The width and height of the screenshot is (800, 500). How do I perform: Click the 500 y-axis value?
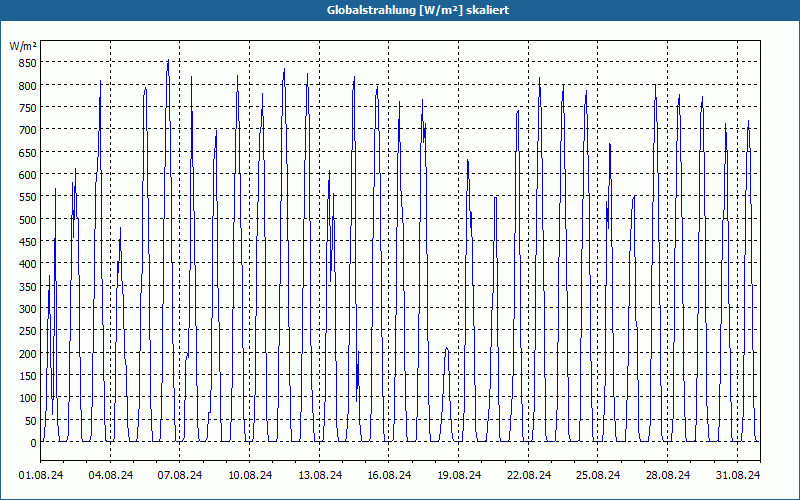pos(28,220)
